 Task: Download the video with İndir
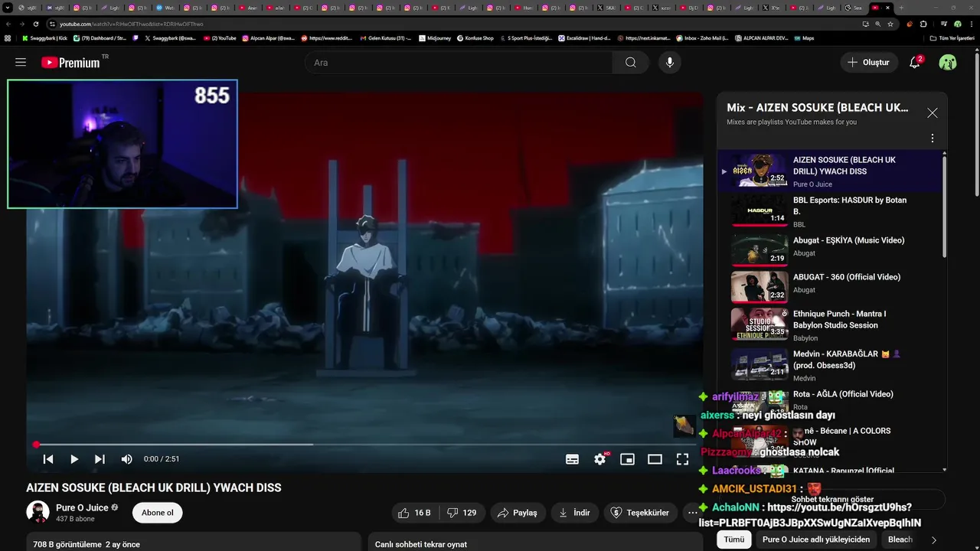click(574, 513)
